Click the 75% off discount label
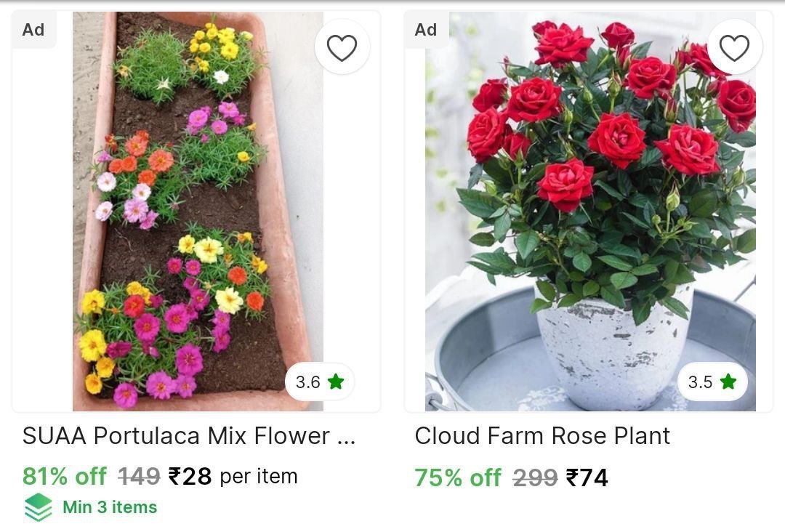Screen dimensions: 785x532 click(x=457, y=477)
